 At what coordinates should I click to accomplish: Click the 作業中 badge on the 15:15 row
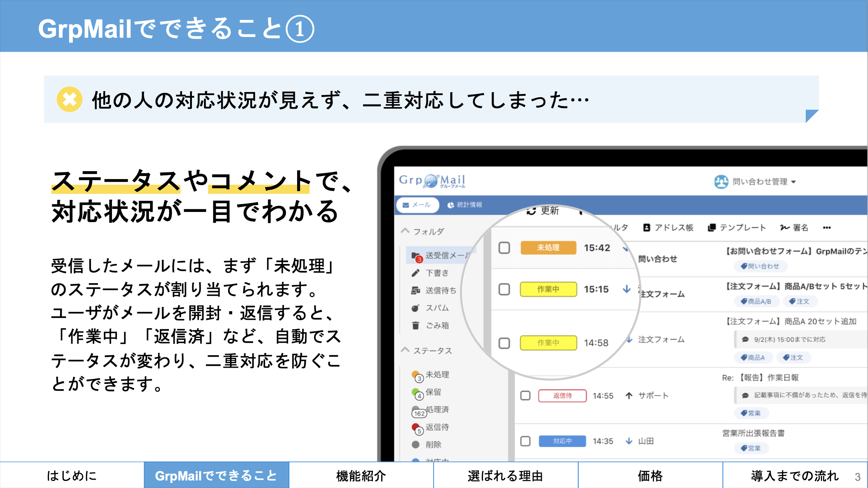(548, 289)
